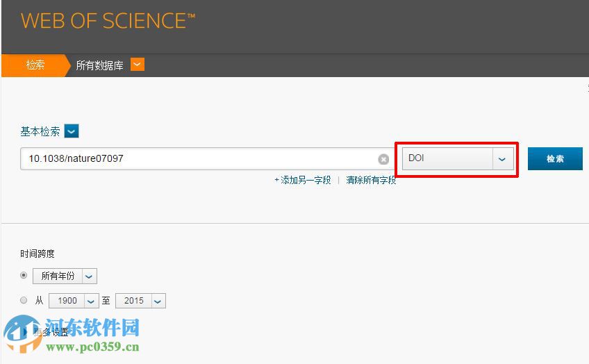Click the 时间跨度 label
The width and height of the screenshot is (589, 364).
(x=38, y=254)
